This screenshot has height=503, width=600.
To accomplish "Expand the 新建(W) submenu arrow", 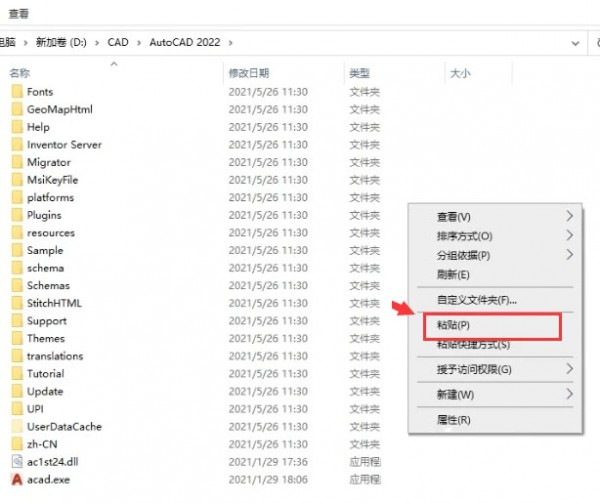I will tap(569, 394).
